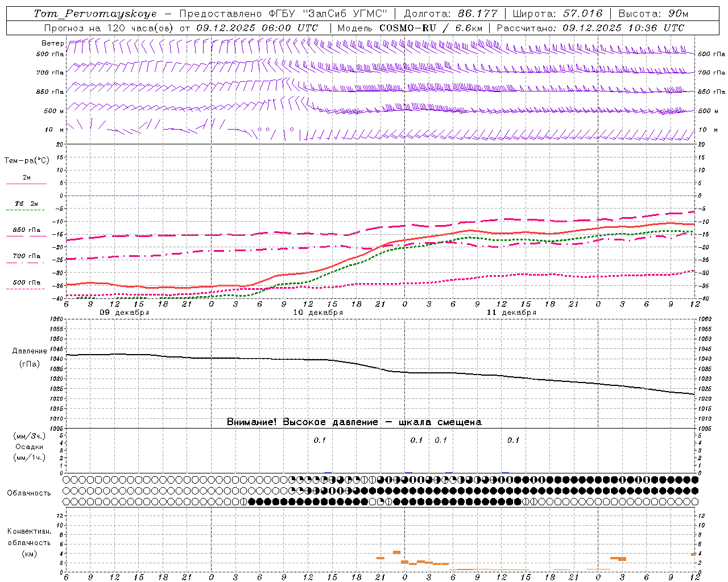
Task: Select the model name COSMO-RU / 6.6км
Action: (431, 28)
